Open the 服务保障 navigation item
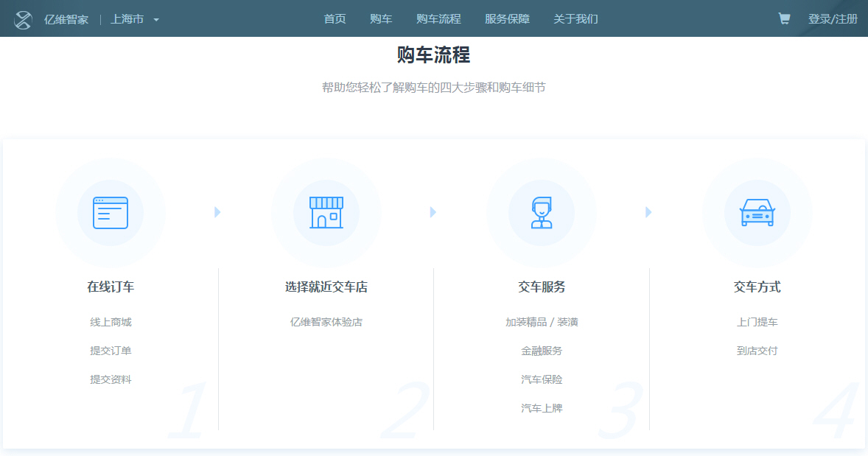The height and width of the screenshot is (456, 868). point(507,19)
